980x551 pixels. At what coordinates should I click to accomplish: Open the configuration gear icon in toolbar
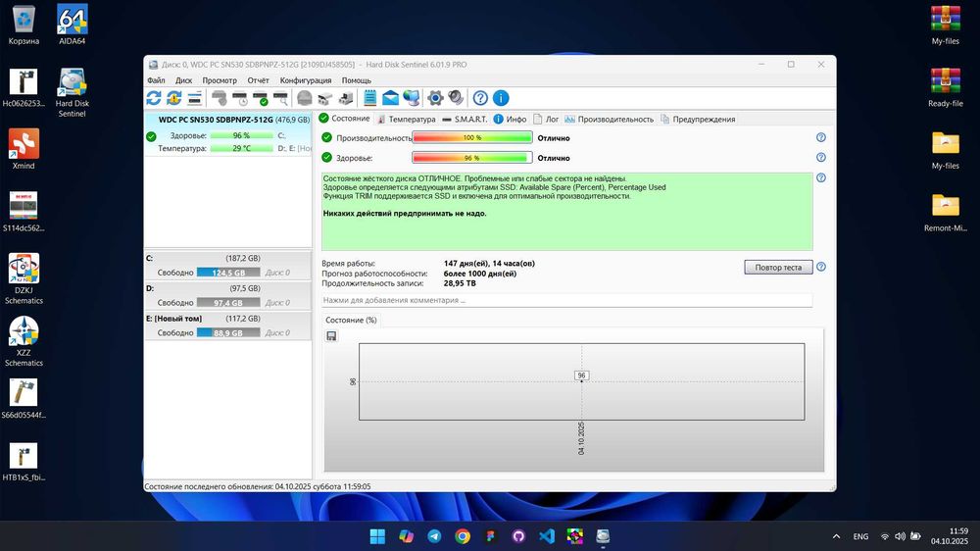[x=436, y=98]
